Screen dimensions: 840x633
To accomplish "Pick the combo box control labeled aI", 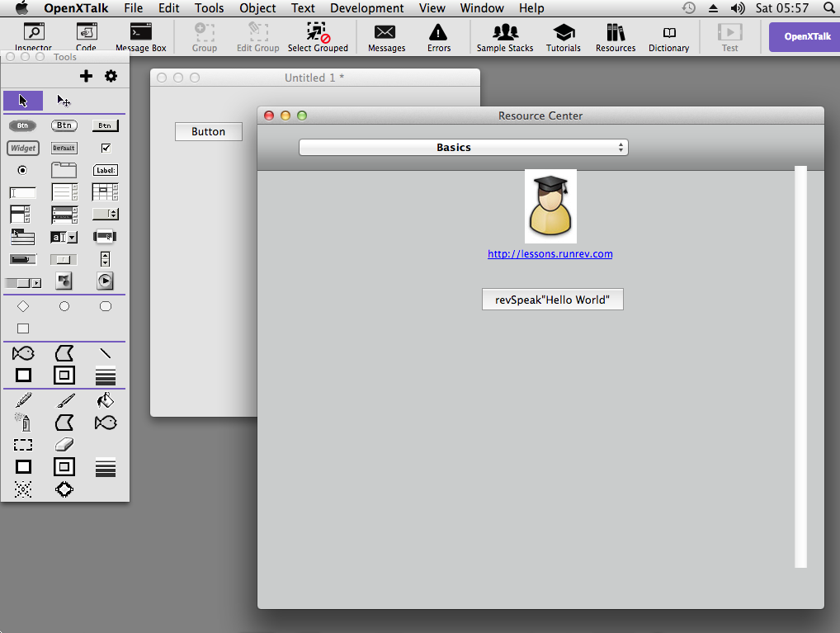I will 64,237.
